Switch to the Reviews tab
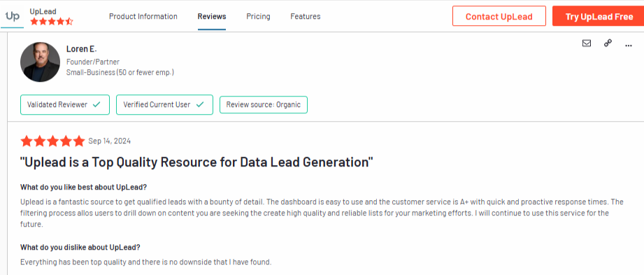The height and width of the screenshot is (275, 644). coord(211,16)
